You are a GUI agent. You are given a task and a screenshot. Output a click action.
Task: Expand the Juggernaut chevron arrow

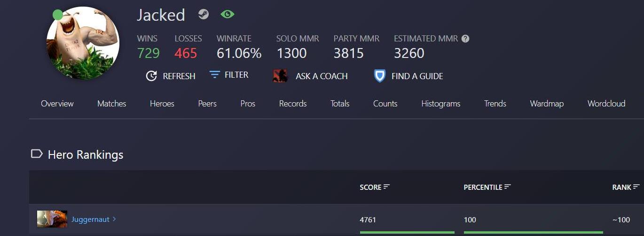pyautogui.click(x=114, y=219)
